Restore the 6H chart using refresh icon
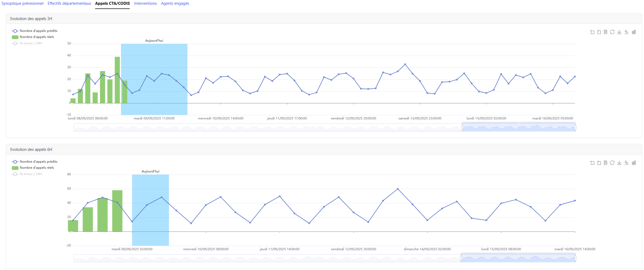The width and height of the screenshot is (644, 270). 612,163
